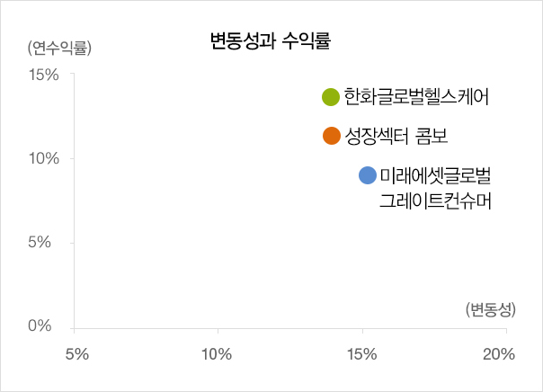Click the (변동성) x-axis caption
The width and height of the screenshot is (543, 392).
coord(491,309)
